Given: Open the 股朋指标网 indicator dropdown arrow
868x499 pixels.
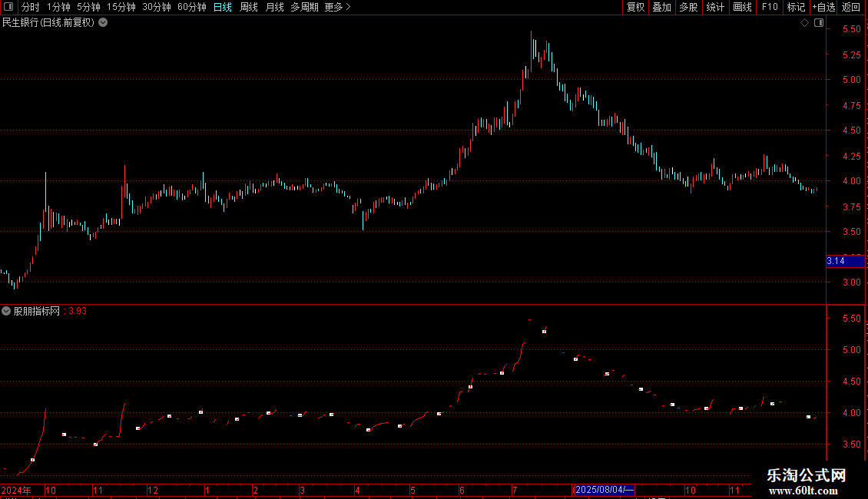Looking at the screenshot, I should coord(6,311).
